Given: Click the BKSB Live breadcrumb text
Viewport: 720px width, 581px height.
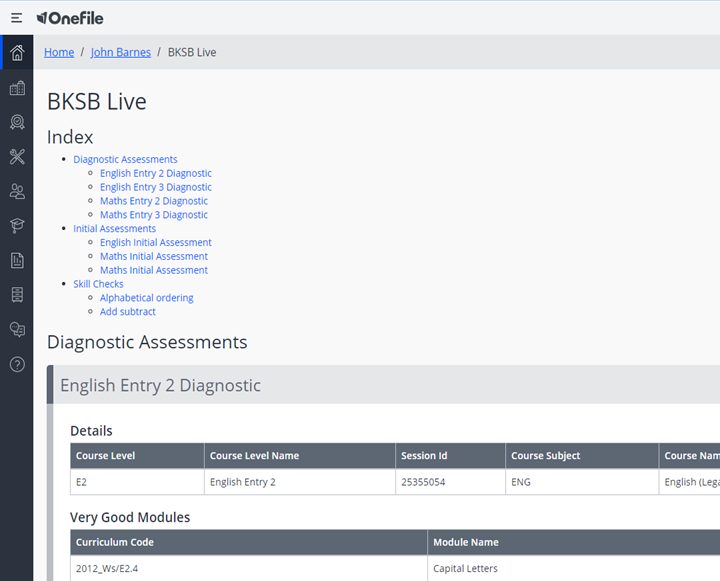Looking at the screenshot, I should (192, 52).
